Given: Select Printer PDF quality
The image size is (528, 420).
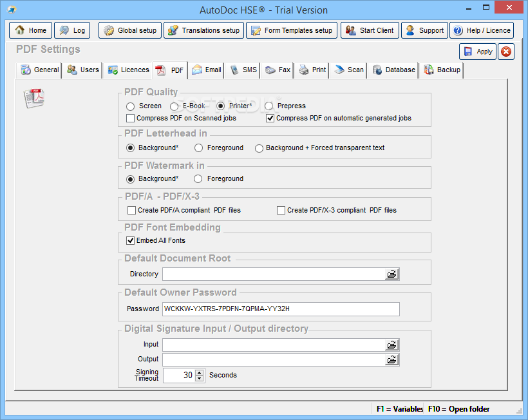Looking at the screenshot, I should point(221,106).
